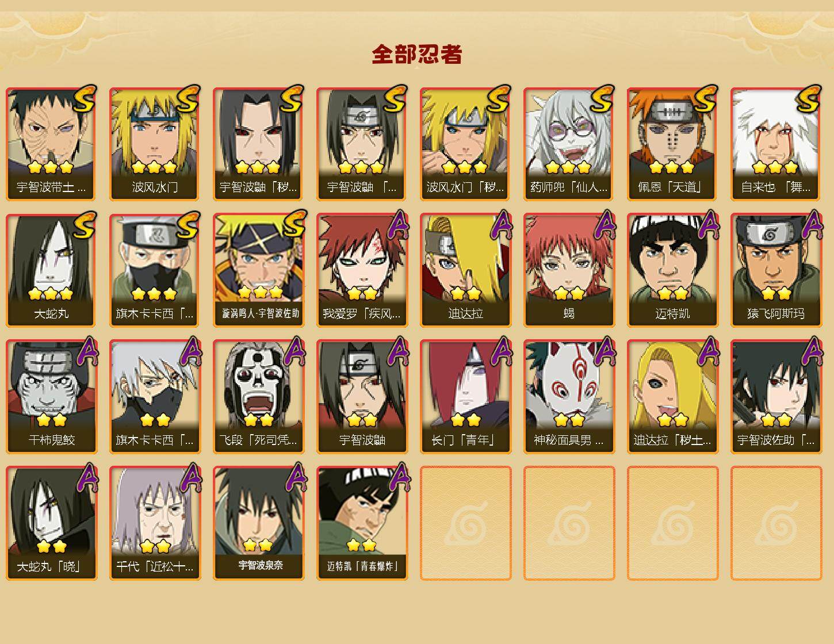Click the 漩涡鸣人·宇智波佐助 card

click(x=258, y=270)
